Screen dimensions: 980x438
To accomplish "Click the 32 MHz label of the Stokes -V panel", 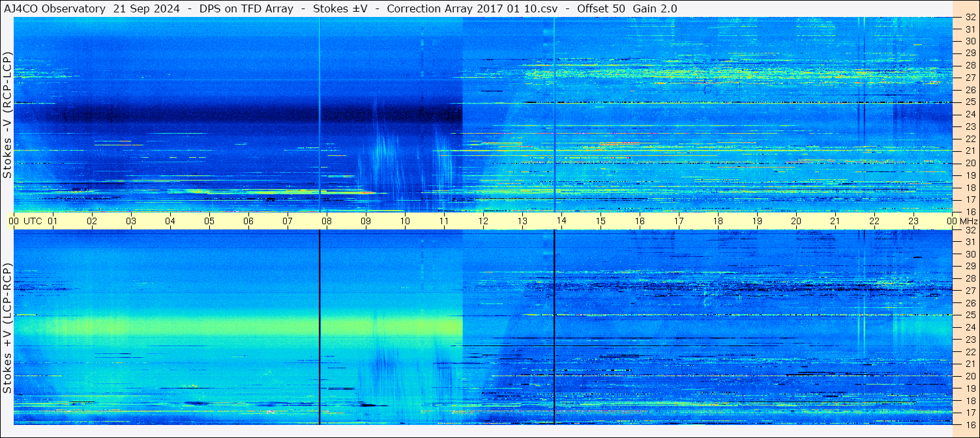I will point(970,18).
